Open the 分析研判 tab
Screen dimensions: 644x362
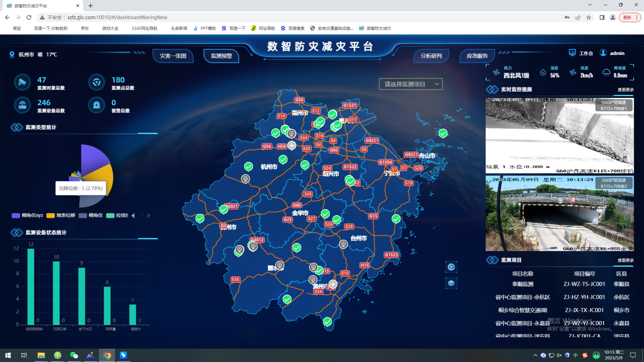431,56
